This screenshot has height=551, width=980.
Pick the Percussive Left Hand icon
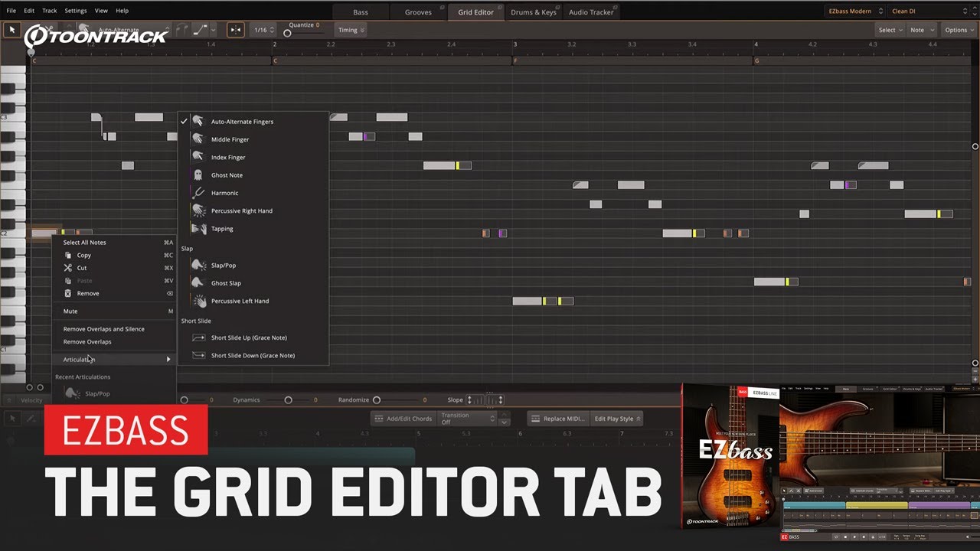(198, 301)
